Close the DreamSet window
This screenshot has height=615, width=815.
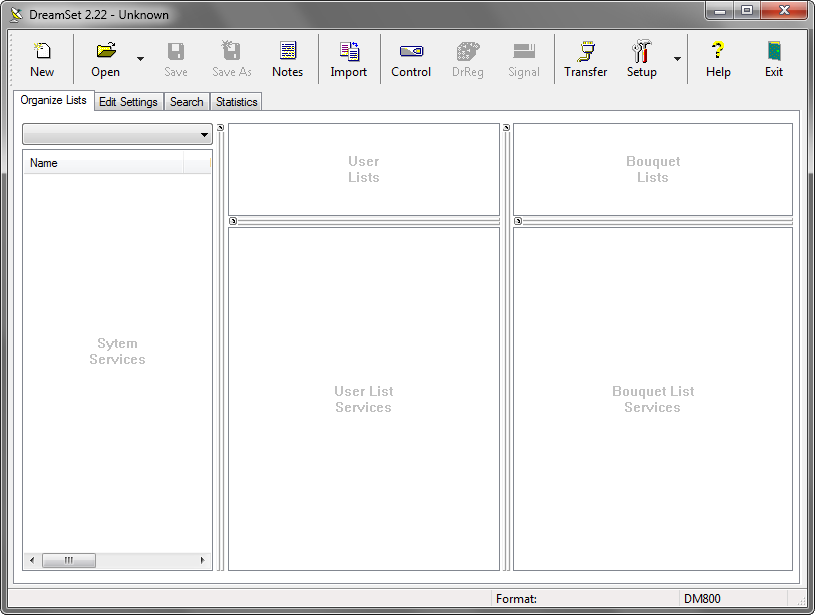coord(785,10)
